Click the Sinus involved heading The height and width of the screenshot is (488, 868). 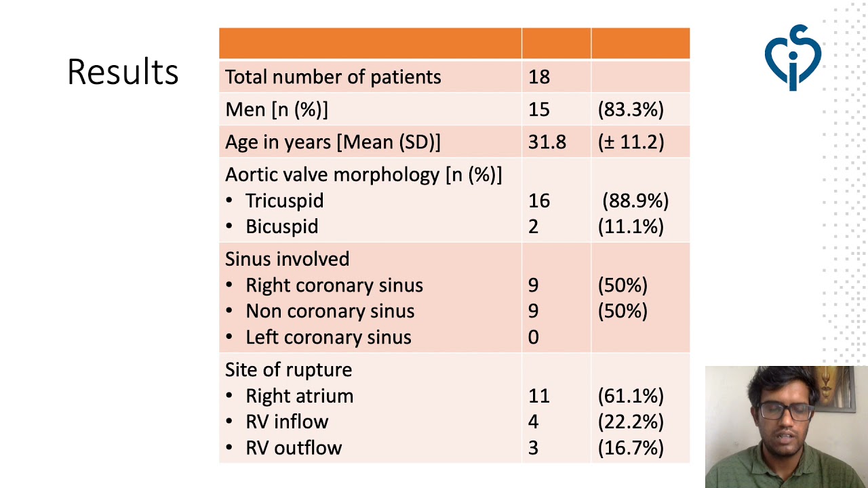click(x=287, y=259)
